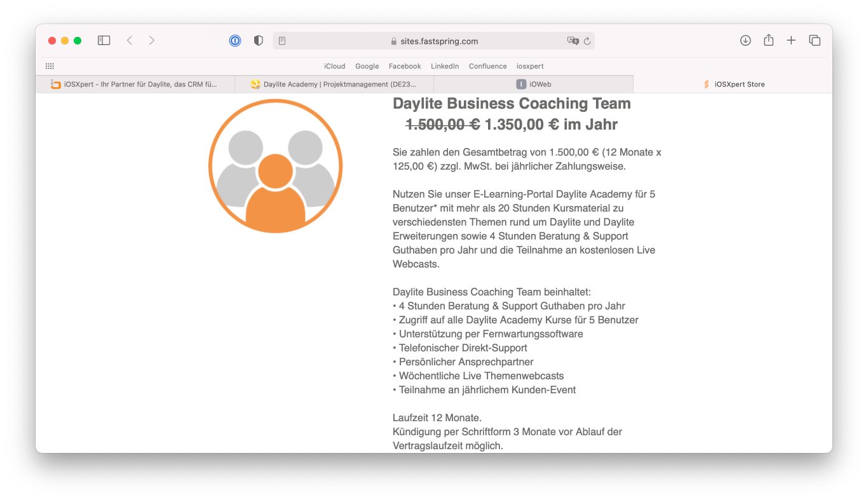
Task: Click the struck-through 1.500,00 € price
Action: (442, 125)
